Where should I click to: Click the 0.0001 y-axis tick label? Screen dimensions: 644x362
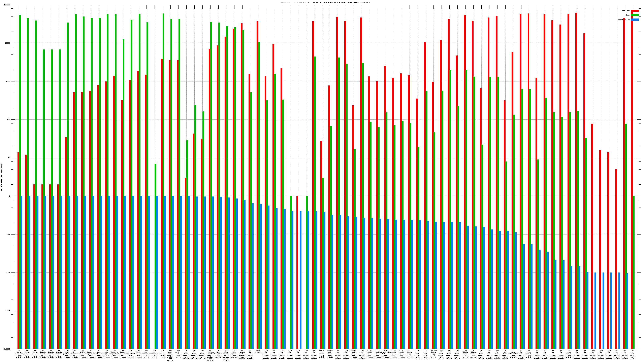coord(7,349)
